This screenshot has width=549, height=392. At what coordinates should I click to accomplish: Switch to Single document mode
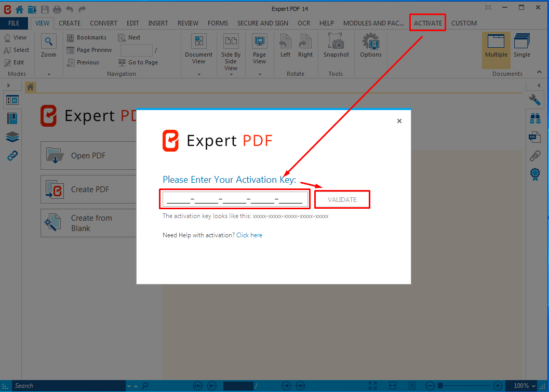521,46
